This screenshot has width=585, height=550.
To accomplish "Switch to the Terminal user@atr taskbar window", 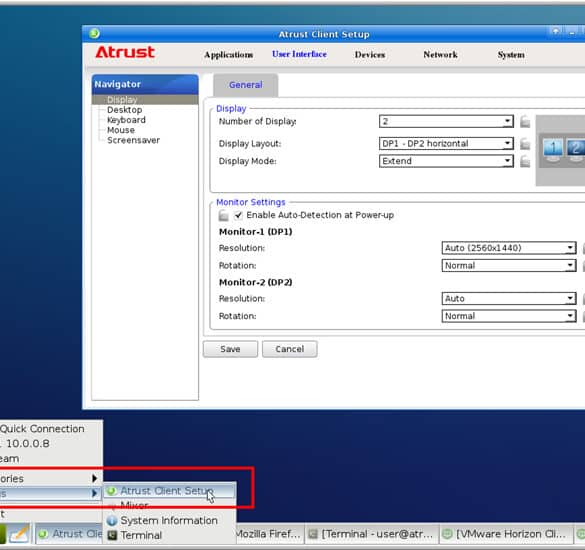I will [372, 534].
